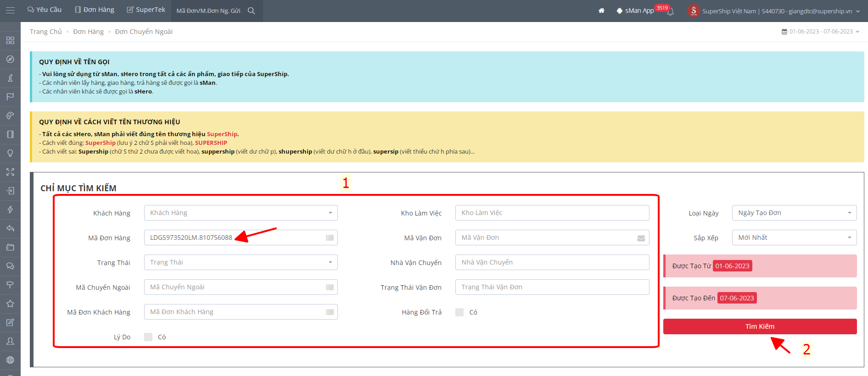Tick the Hàng Đổi Trả 'Có' checkbox
The height and width of the screenshot is (376, 868).
coord(459,312)
